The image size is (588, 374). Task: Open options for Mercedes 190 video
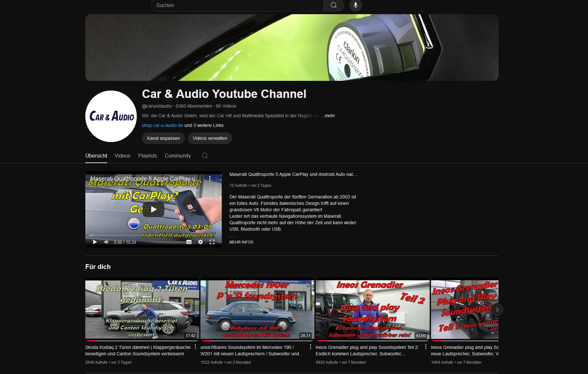tap(310, 347)
